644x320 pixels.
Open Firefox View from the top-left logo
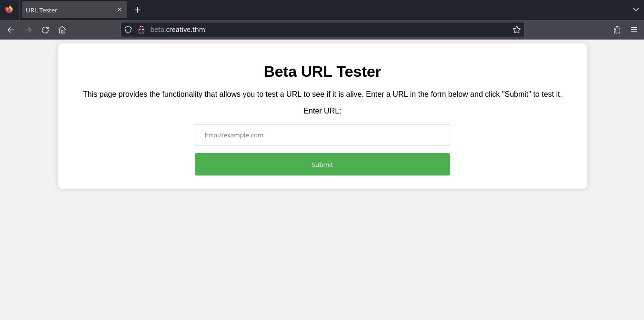click(9, 10)
